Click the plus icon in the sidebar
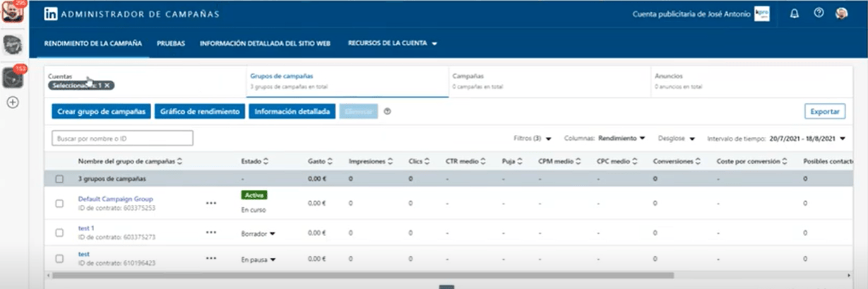The image size is (868, 289). pos(13,102)
